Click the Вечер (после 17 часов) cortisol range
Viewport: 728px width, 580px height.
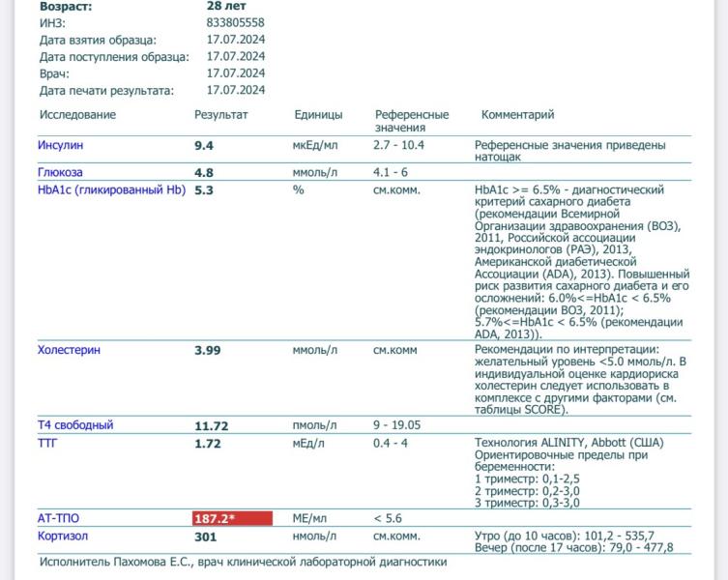tap(574, 548)
